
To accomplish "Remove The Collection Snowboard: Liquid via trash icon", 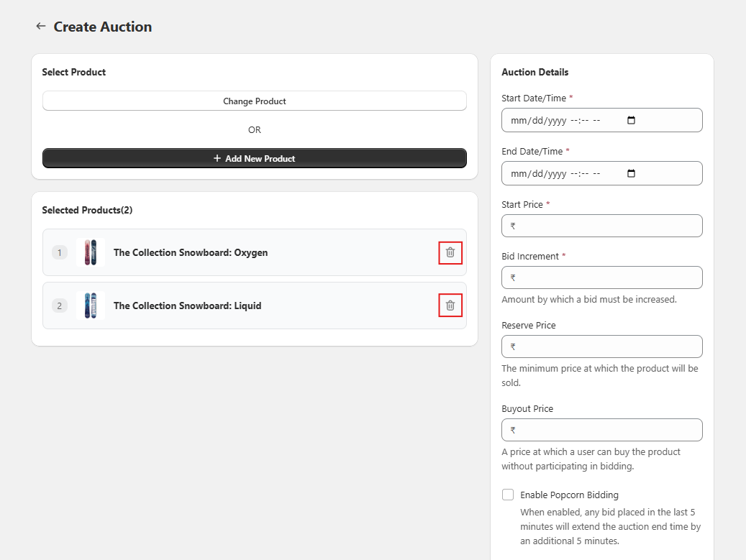I will click(450, 306).
